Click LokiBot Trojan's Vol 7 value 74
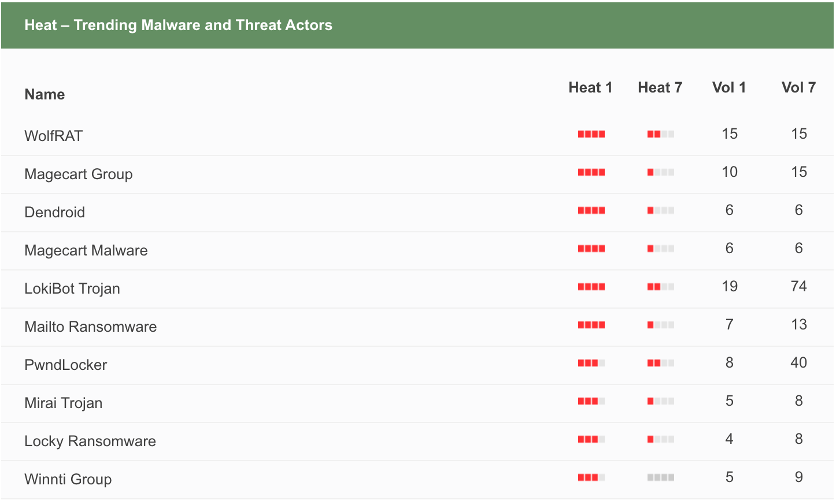The width and height of the screenshot is (836, 504). pyautogui.click(x=799, y=286)
